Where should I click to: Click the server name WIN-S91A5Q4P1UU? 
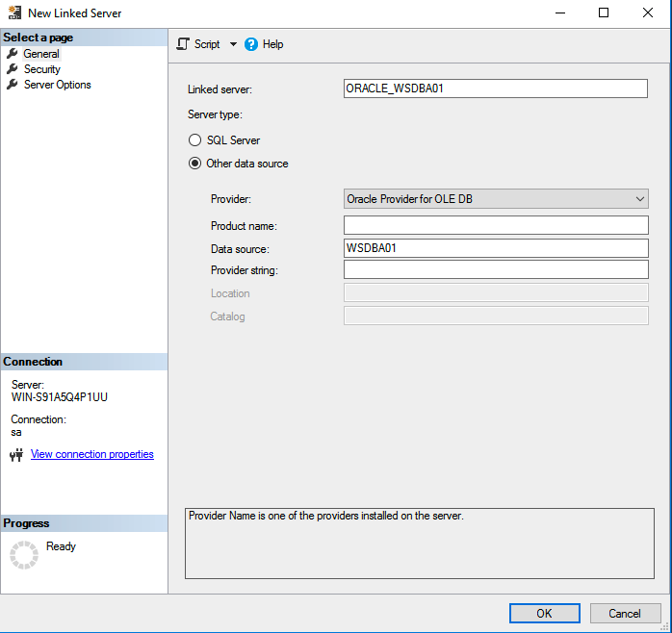[x=60, y=397]
